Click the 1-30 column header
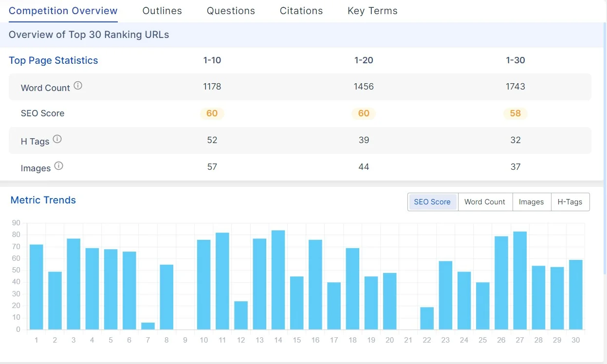Screen dimensions: 607x364 pos(515,60)
